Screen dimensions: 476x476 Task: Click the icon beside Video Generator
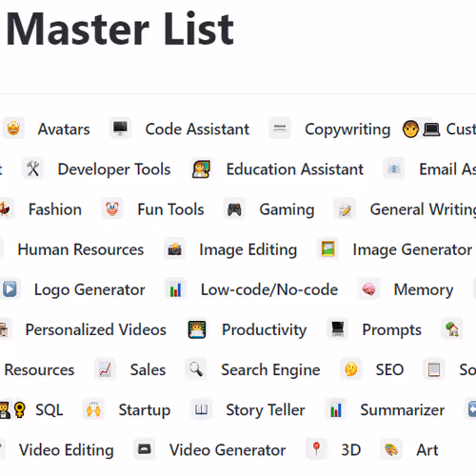point(145,449)
